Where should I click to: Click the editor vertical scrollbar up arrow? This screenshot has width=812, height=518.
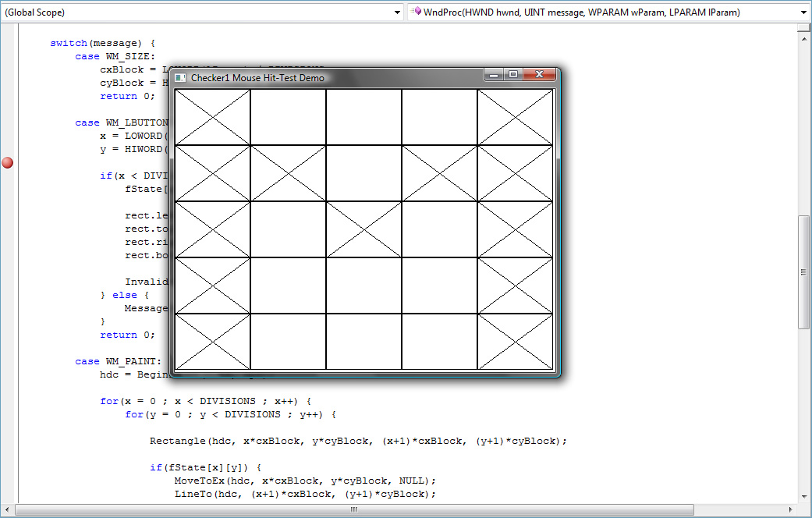[x=803, y=38]
